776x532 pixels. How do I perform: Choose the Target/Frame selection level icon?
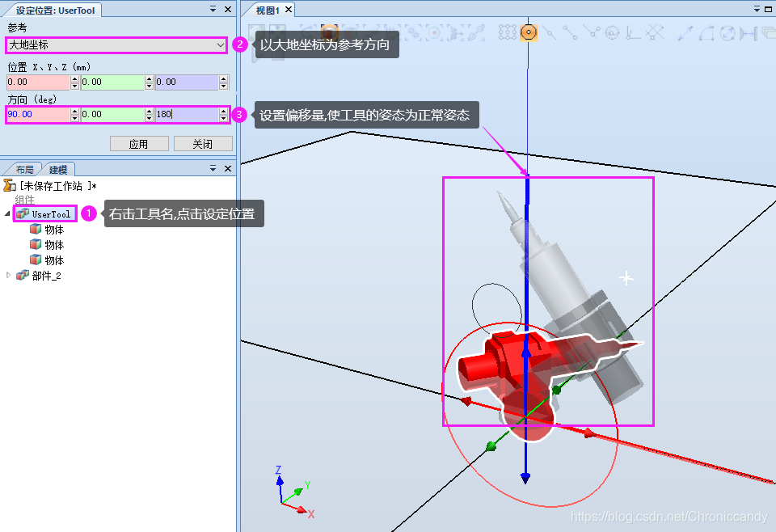(435, 32)
